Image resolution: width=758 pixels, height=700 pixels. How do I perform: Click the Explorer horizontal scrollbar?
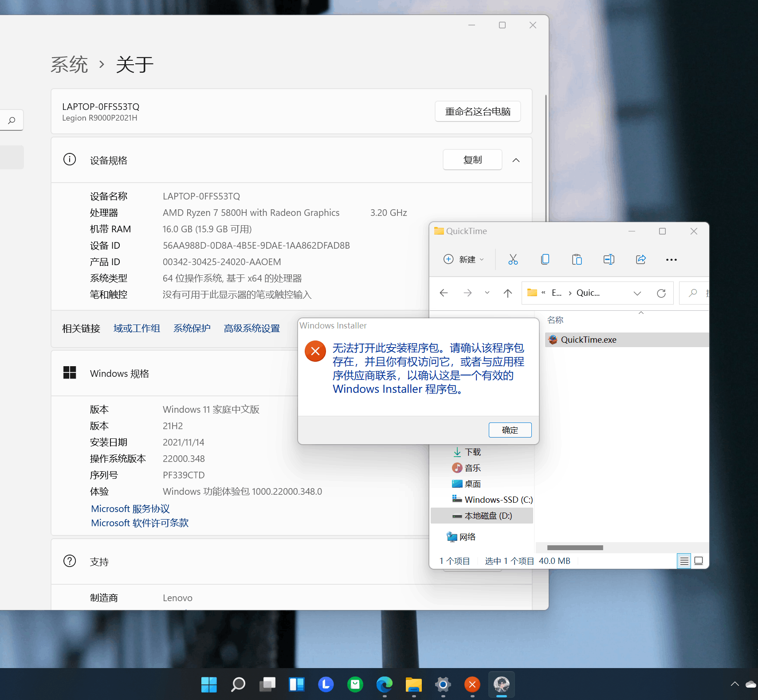click(x=575, y=547)
